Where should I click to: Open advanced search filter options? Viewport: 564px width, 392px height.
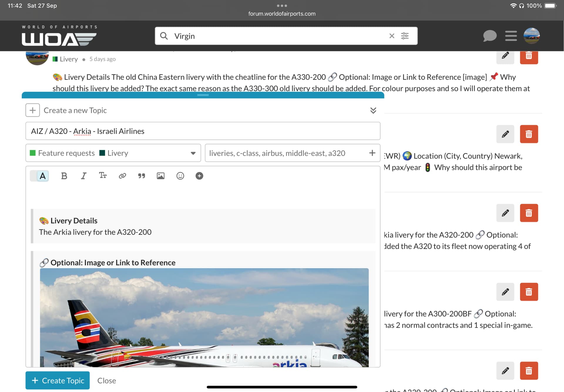[x=405, y=36]
